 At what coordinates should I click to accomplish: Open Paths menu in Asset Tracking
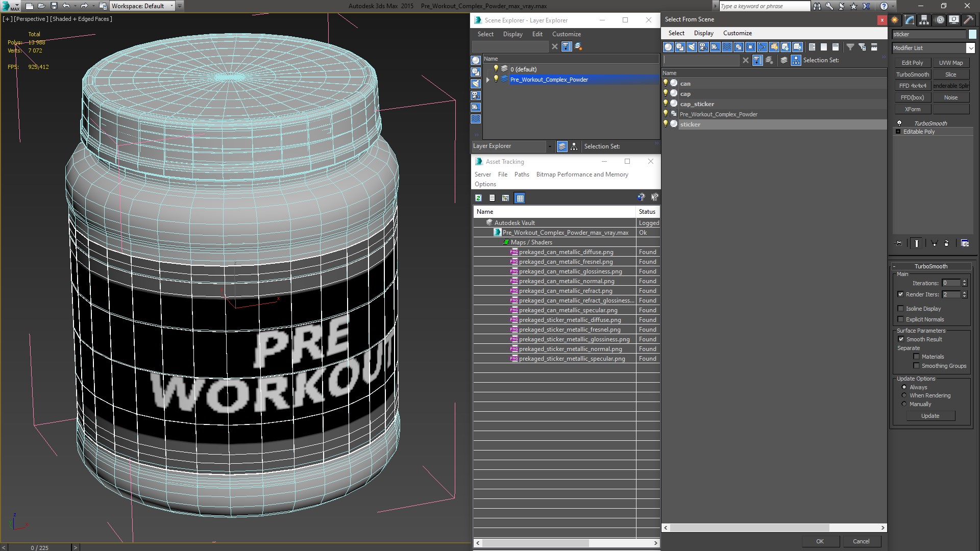pos(521,174)
